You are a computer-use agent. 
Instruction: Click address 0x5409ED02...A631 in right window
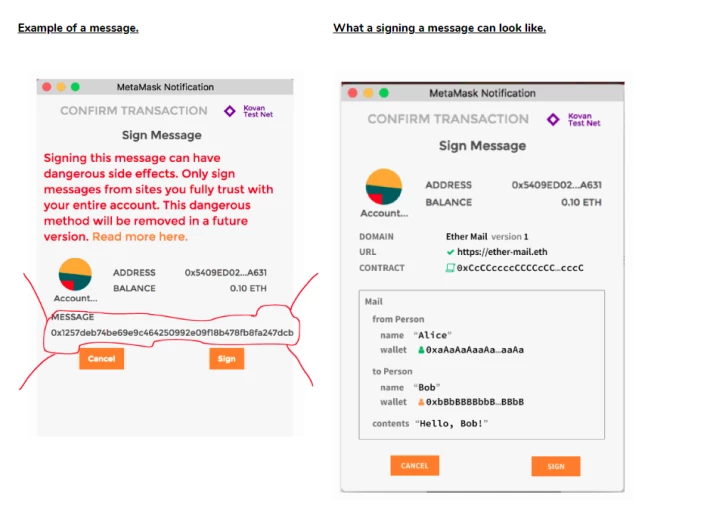click(x=556, y=185)
